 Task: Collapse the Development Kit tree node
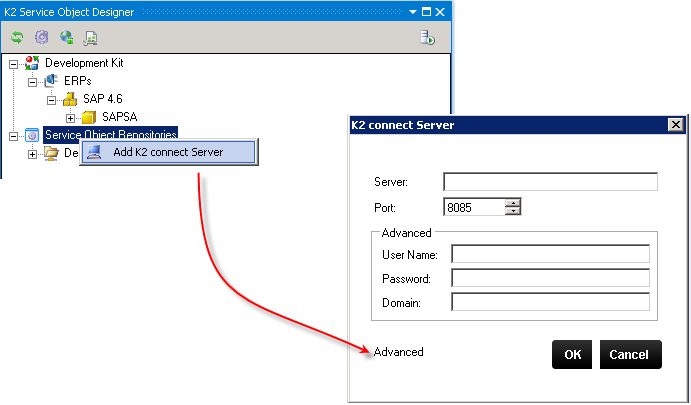pos(13,64)
